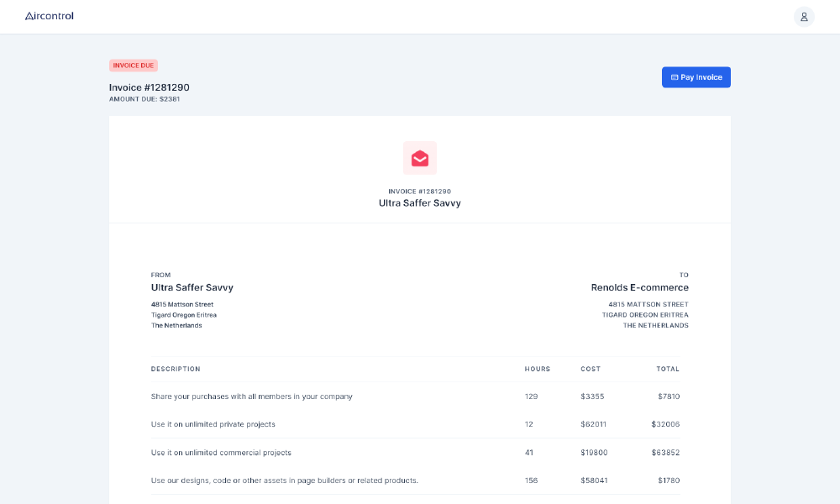
Task: Click the Aircontrol logo
Action: [49, 16]
